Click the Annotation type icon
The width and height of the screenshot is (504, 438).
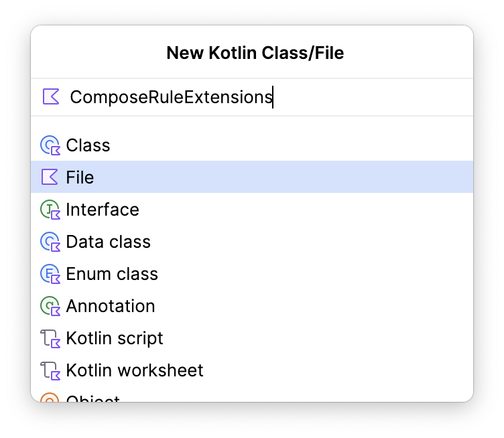click(50, 306)
